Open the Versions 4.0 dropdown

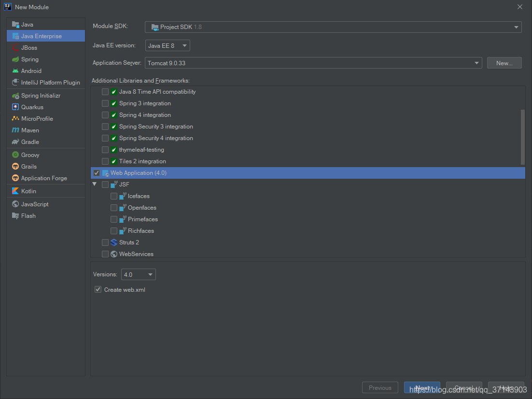[x=139, y=274]
